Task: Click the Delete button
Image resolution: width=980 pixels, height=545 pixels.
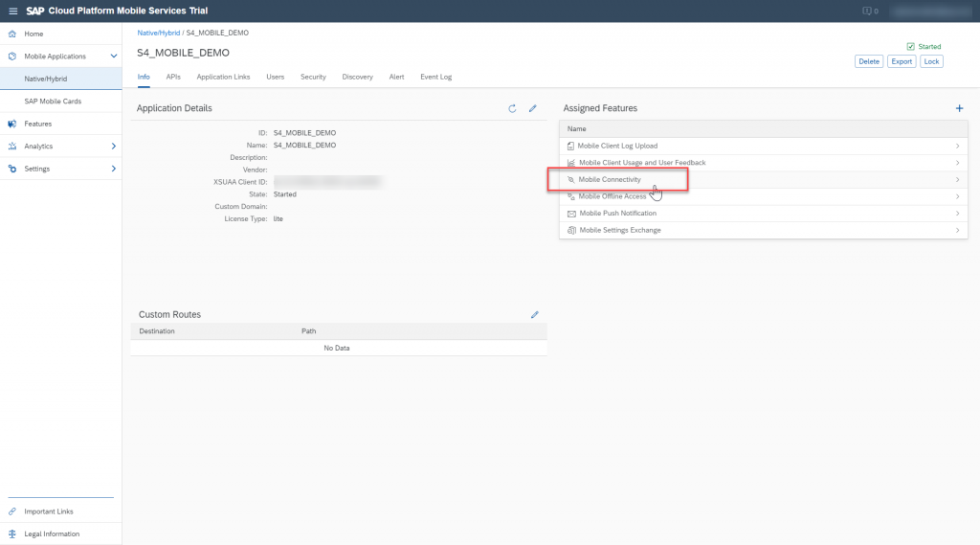Action: 869,61
